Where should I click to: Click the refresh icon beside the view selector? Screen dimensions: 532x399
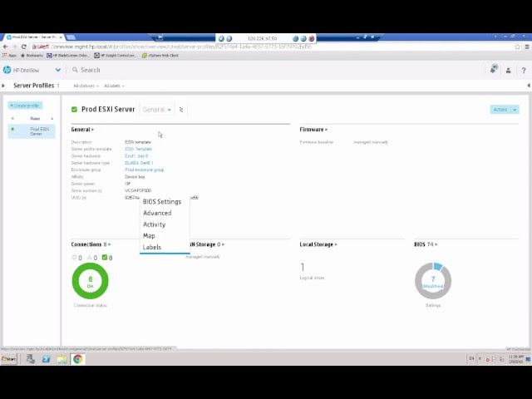(181, 110)
